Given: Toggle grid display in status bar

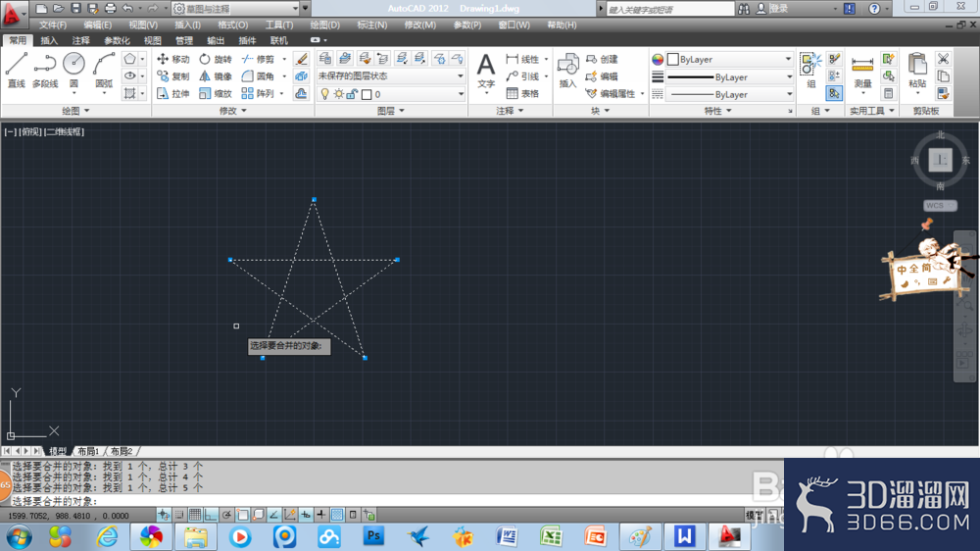Looking at the screenshot, I should (195, 515).
